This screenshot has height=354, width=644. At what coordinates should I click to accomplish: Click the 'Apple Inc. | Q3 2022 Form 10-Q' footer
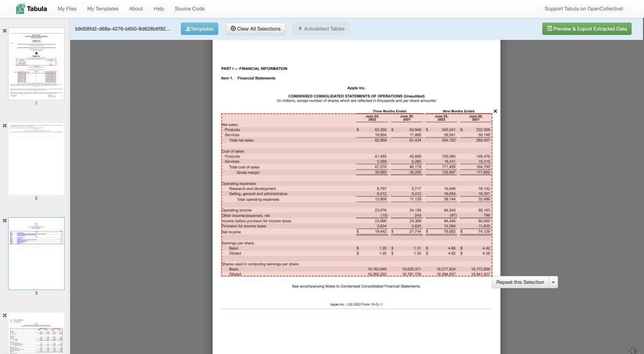point(356,305)
